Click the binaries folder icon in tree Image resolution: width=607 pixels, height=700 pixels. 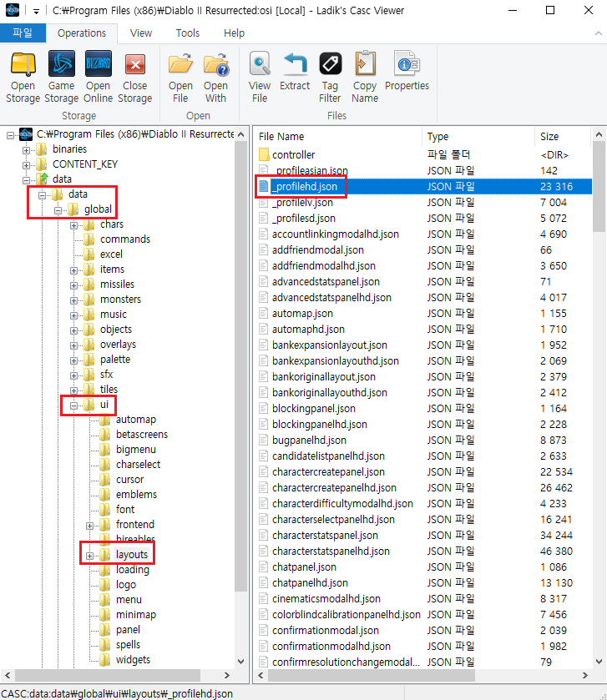[x=42, y=149]
